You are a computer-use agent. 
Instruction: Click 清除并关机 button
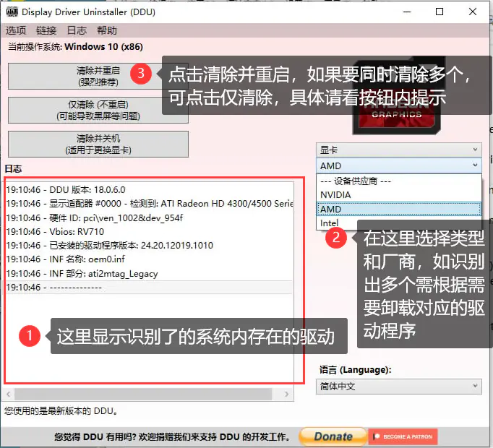(x=98, y=143)
